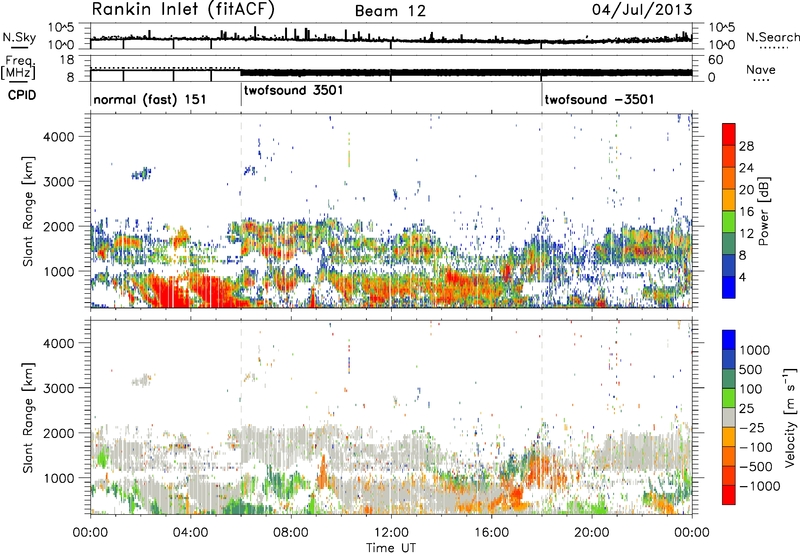Click the 'Slant Range [km]' label of velocity panel
The image size is (800, 554).
pyautogui.click(x=28, y=418)
